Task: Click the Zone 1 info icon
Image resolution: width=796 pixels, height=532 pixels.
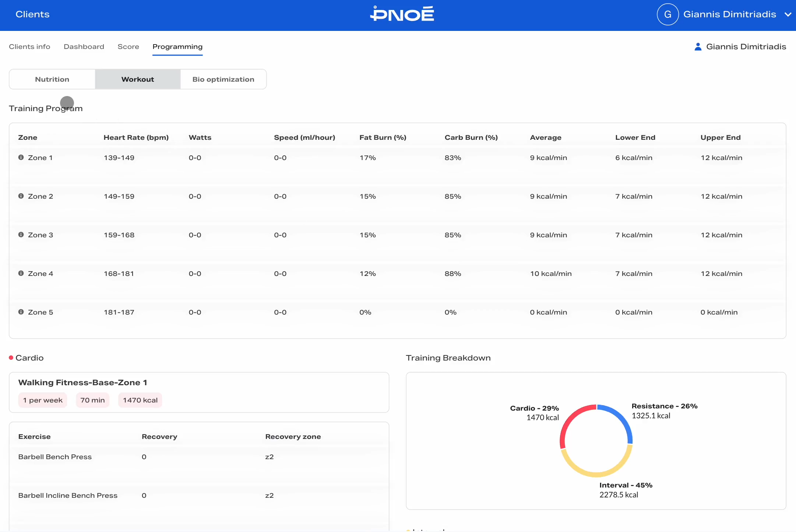Action: tap(21, 157)
